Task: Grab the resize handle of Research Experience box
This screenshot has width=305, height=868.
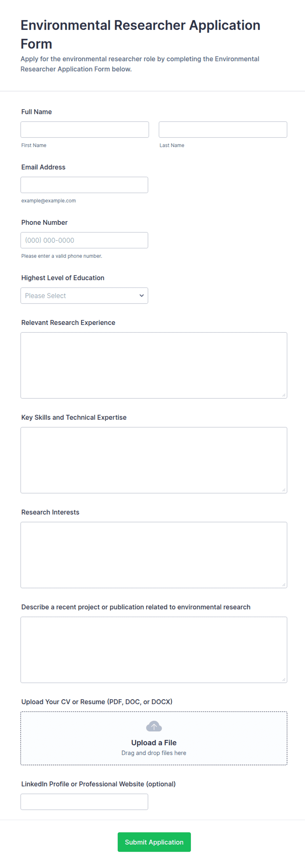Action: click(x=284, y=395)
